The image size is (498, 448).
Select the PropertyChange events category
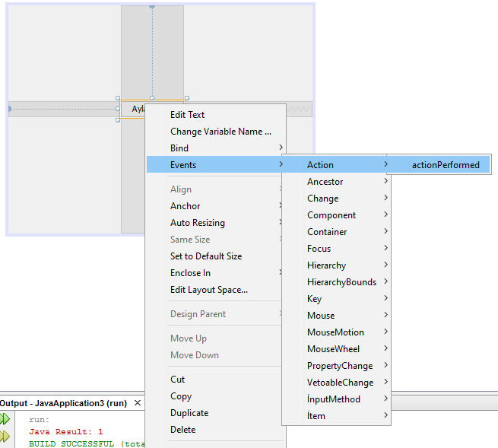pos(336,366)
